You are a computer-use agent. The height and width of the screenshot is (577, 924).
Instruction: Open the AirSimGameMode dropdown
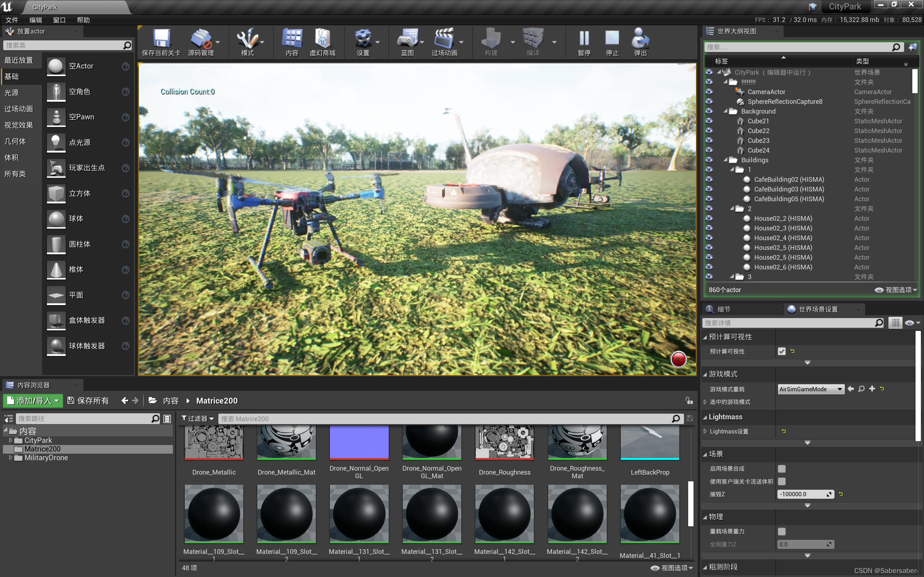(x=811, y=389)
